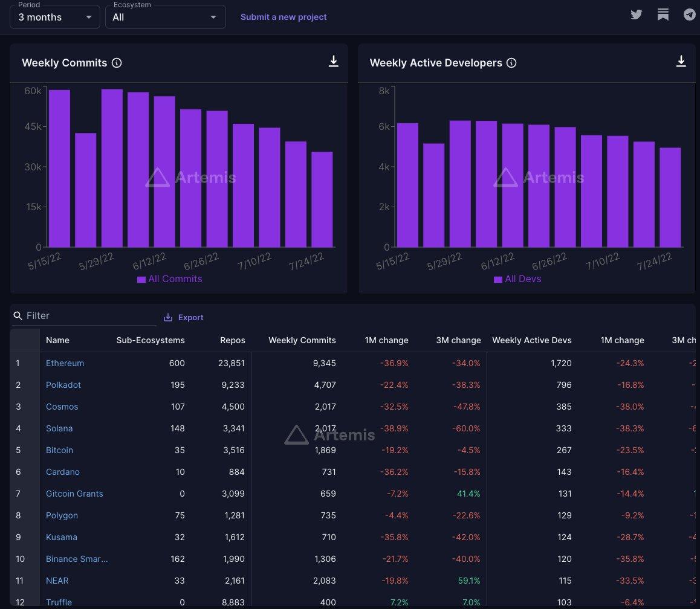
Task: Sort by the Repos column header
Action: click(233, 340)
